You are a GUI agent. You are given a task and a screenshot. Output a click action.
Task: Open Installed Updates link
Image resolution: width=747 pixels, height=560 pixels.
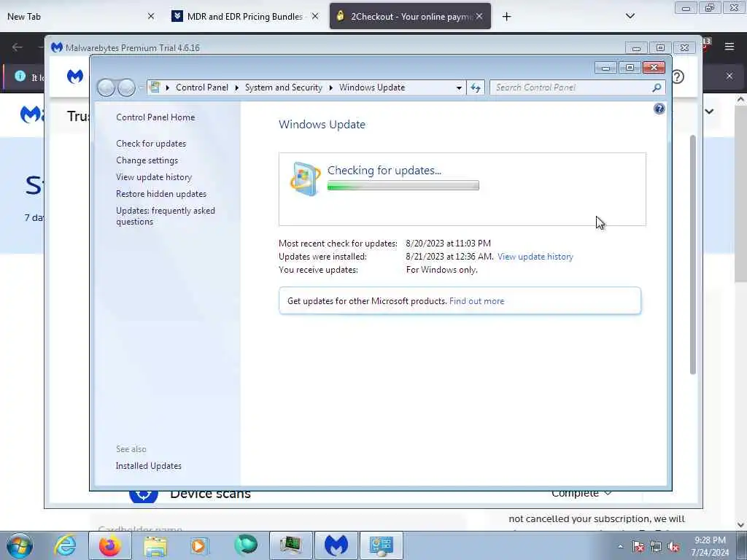pos(149,466)
